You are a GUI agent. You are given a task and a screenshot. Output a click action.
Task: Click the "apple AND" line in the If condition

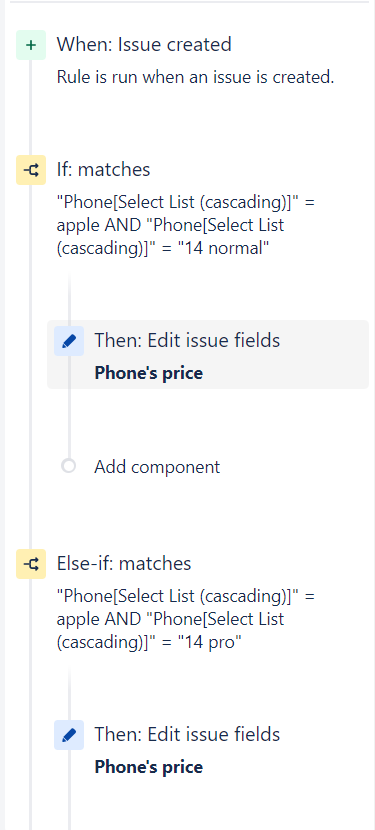pos(102,225)
